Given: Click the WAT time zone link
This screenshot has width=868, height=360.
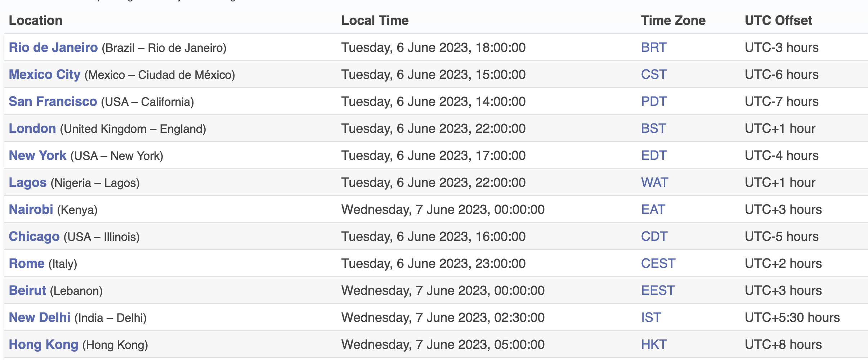Looking at the screenshot, I should 655,183.
